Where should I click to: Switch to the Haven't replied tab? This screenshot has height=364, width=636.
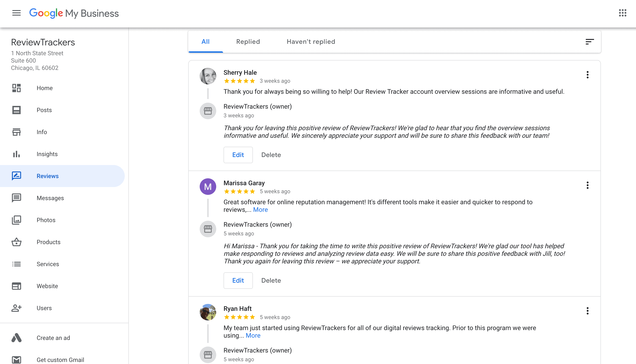coord(310,41)
